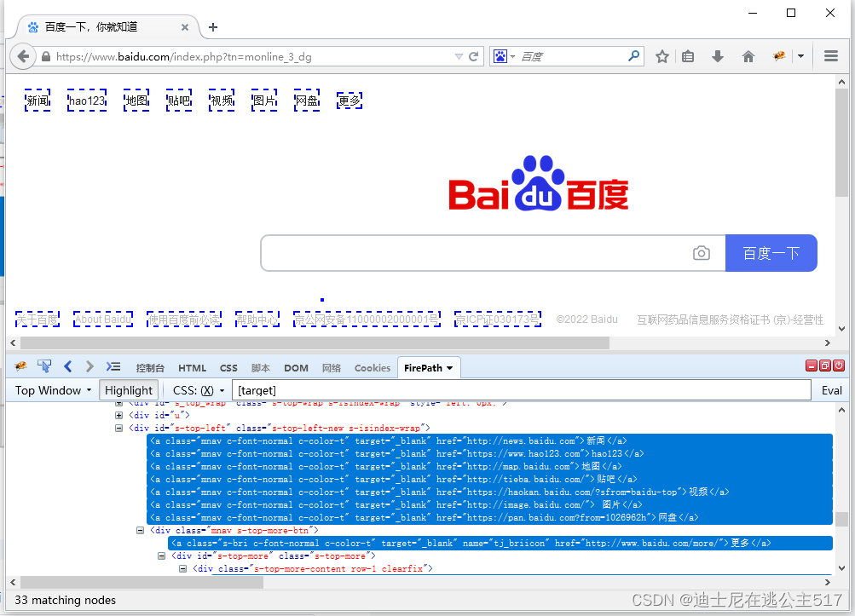The width and height of the screenshot is (855, 616).
Task: Select the news.baidu.com anchor row
Action: (489, 440)
